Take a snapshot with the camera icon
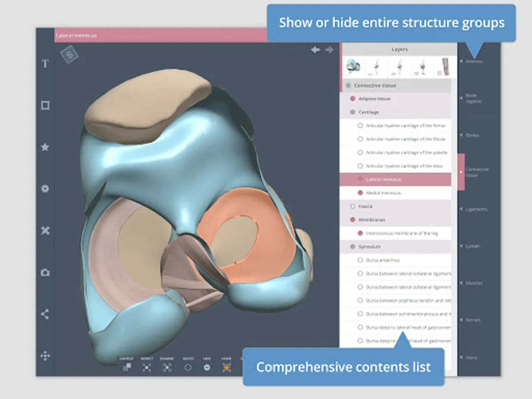 point(45,273)
